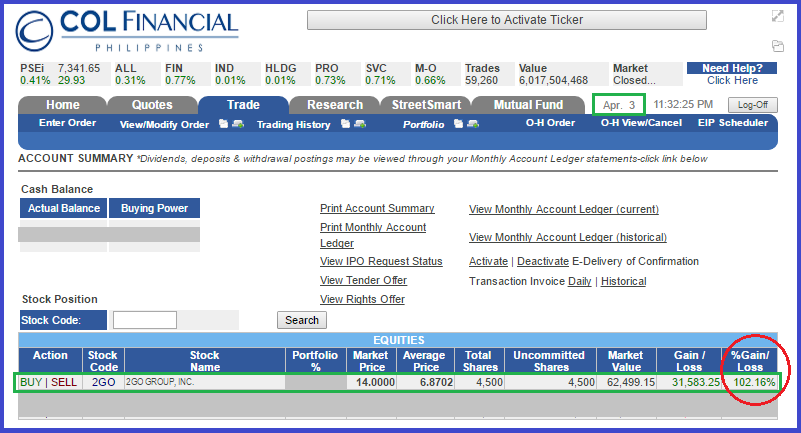Click Actual Balance header
Screen dimensions: 801x433
[x=63, y=208]
